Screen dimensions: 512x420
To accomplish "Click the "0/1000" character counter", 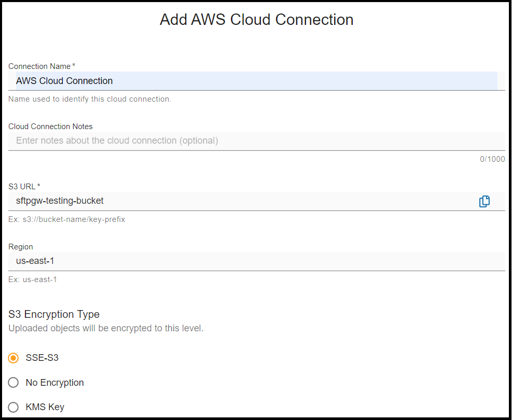I will click(492, 159).
